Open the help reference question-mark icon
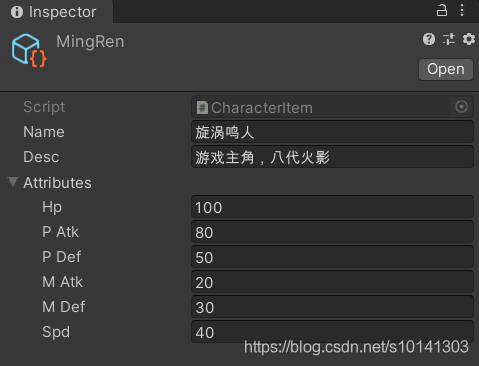 429,39
